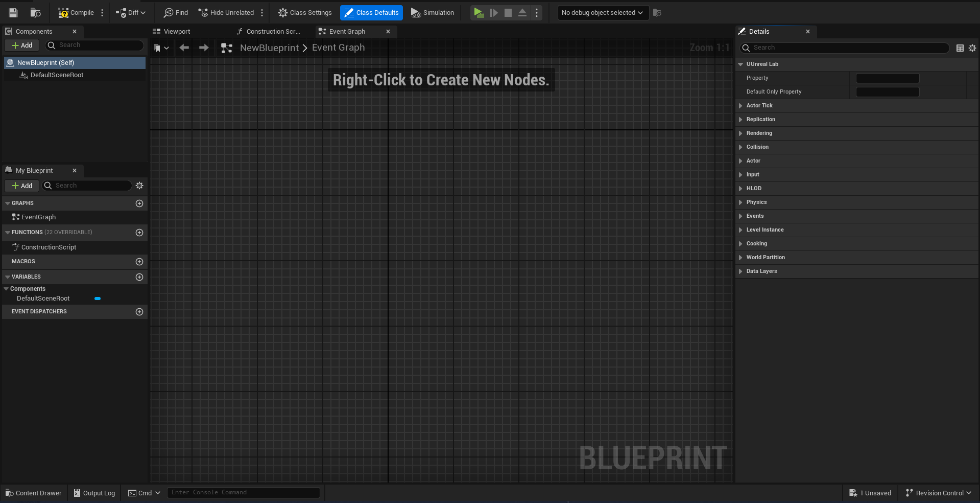Click the Browse to asset icon
Image resolution: width=980 pixels, height=503 pixels.
35,13
